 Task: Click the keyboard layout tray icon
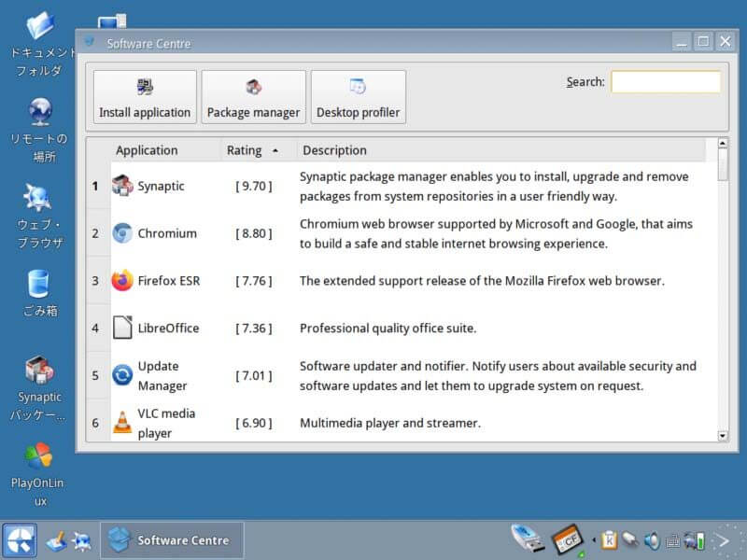[x=672, y=541]
